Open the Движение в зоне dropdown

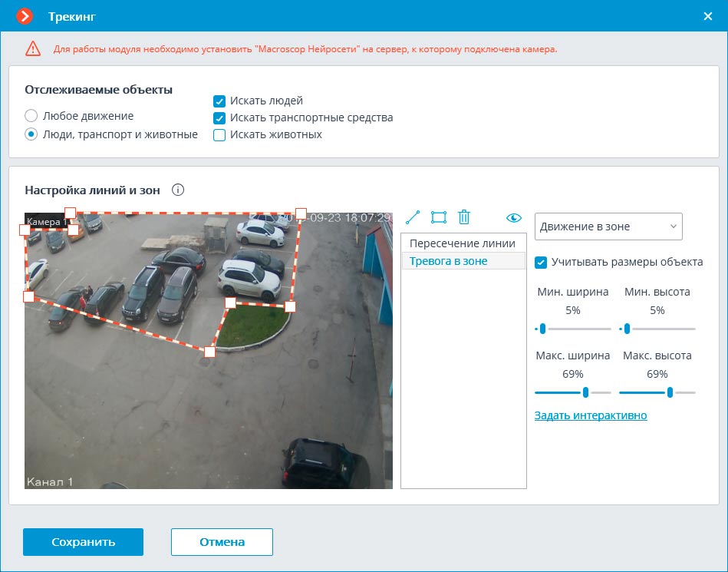(x=608, y=226)
